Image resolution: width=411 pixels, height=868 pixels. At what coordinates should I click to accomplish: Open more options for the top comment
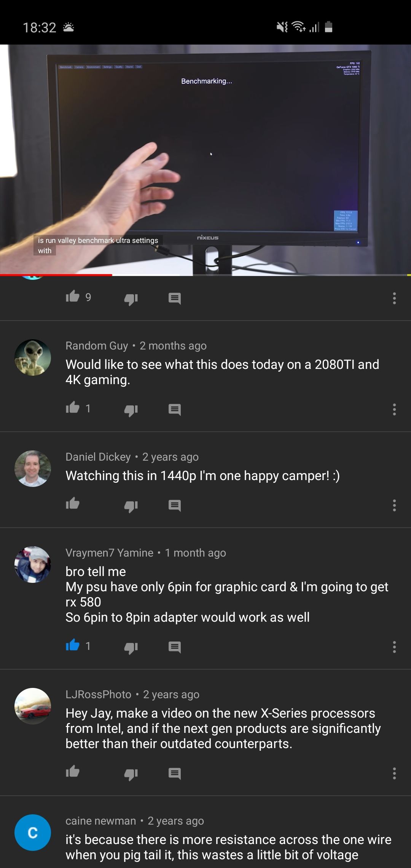coord(394,298)
